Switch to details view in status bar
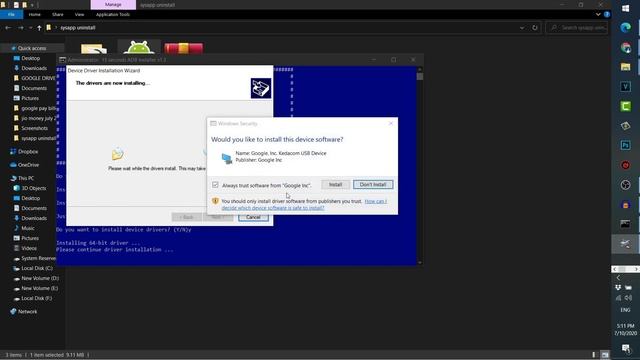The width and height of the screenshot is (640, 360). 594,355
